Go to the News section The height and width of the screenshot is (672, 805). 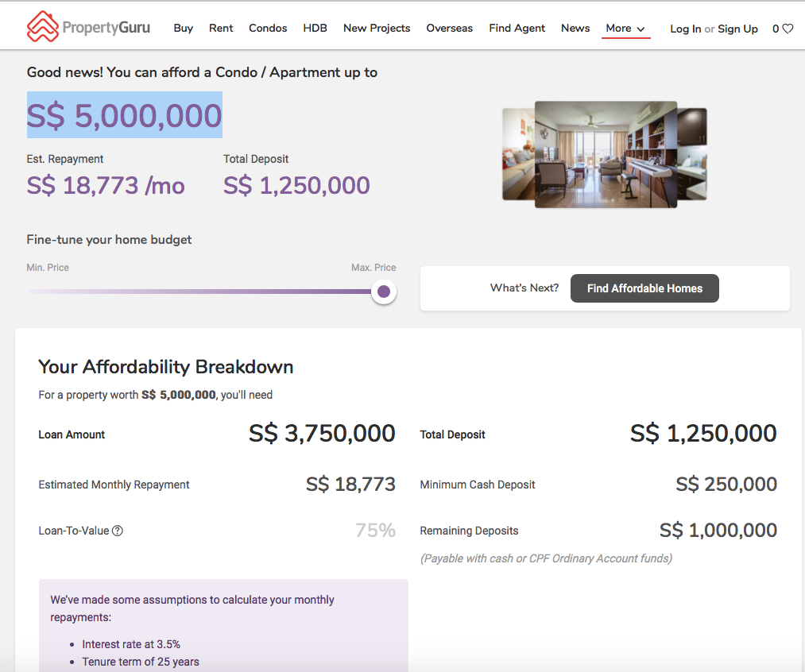tap(575, 28)
